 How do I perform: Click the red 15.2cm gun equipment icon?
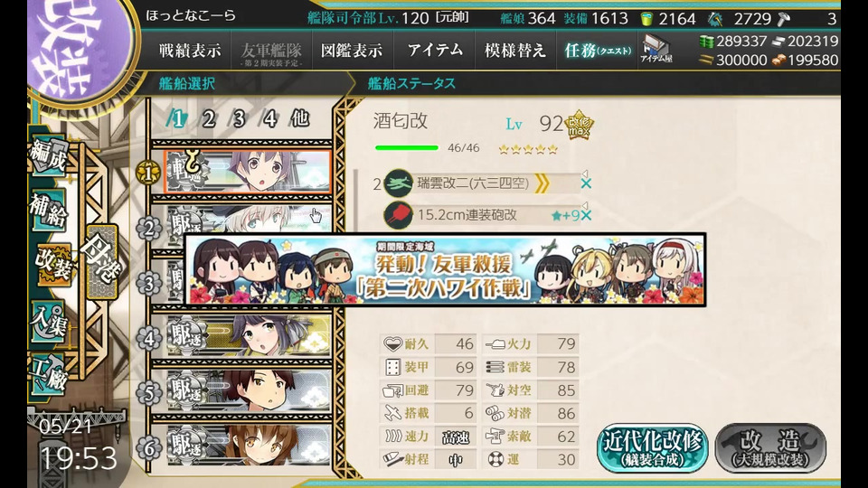click(x=398, y=215)
